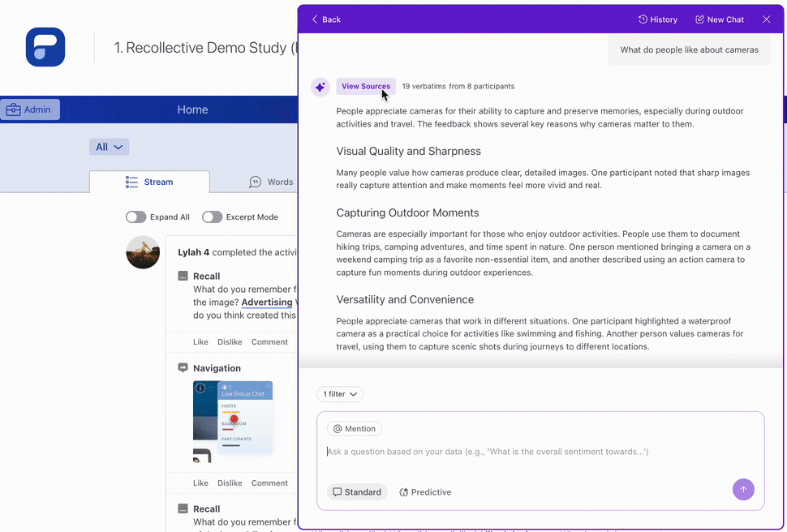Click Home in the navigation bar
Viewport: 787px width, 532px height.
[x=192, y=109]
